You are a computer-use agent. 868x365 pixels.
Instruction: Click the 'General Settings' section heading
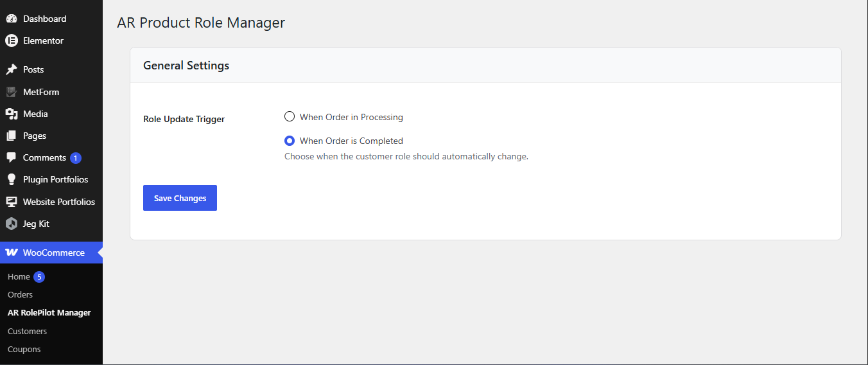[x=186, y=66]
